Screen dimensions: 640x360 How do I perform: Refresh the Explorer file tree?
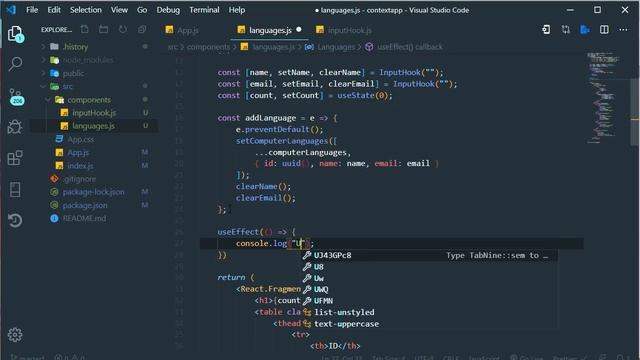[122, 29]
